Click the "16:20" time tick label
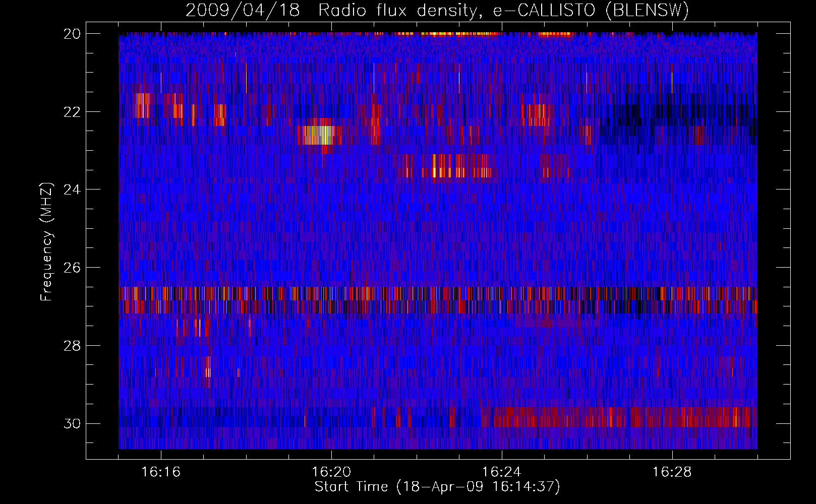The height and width of the screenshot is (504, 816). pos(331,472)
